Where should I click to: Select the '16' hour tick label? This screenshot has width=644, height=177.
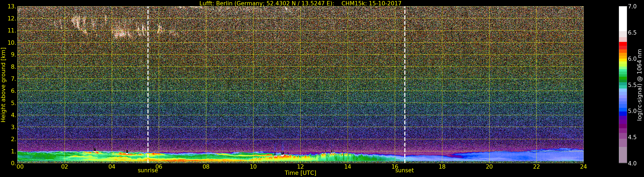(395, 166)
